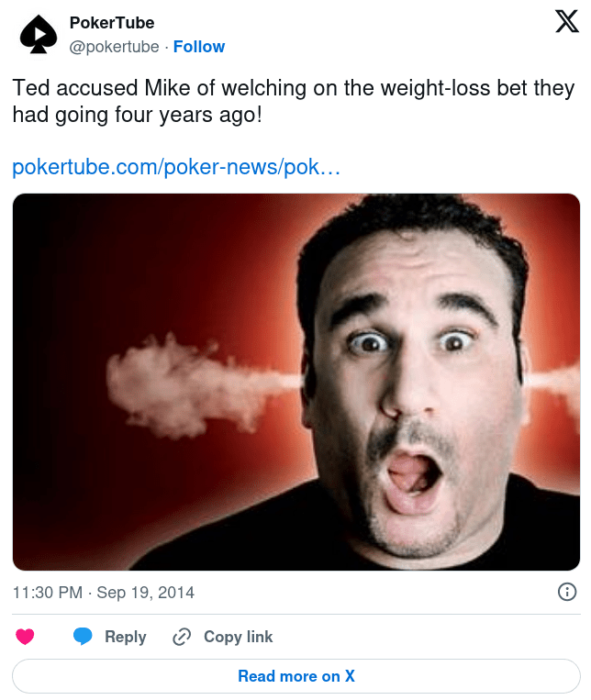Open the PokerTube display name
The height and width of the screenshot is (700, 591).
click(112, 23)
